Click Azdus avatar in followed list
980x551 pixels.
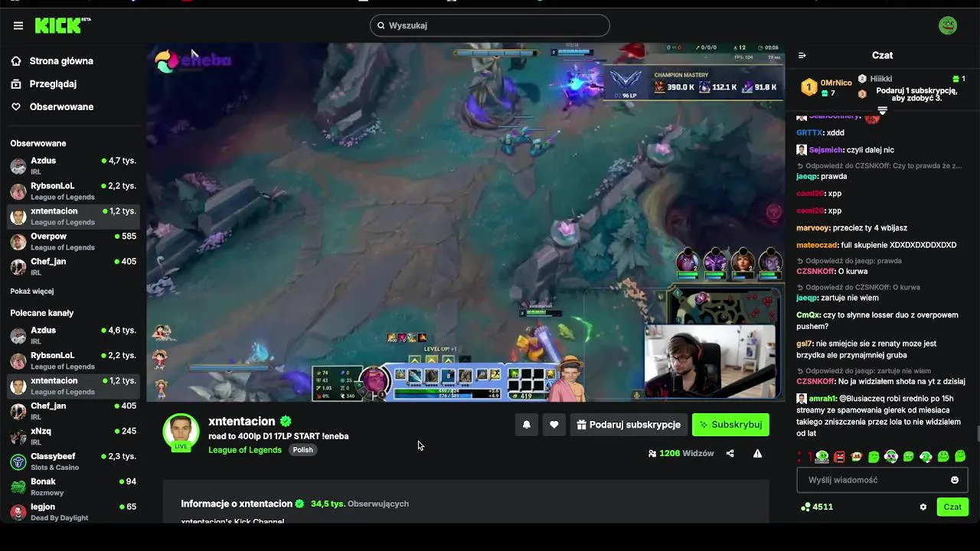point(18,165)
